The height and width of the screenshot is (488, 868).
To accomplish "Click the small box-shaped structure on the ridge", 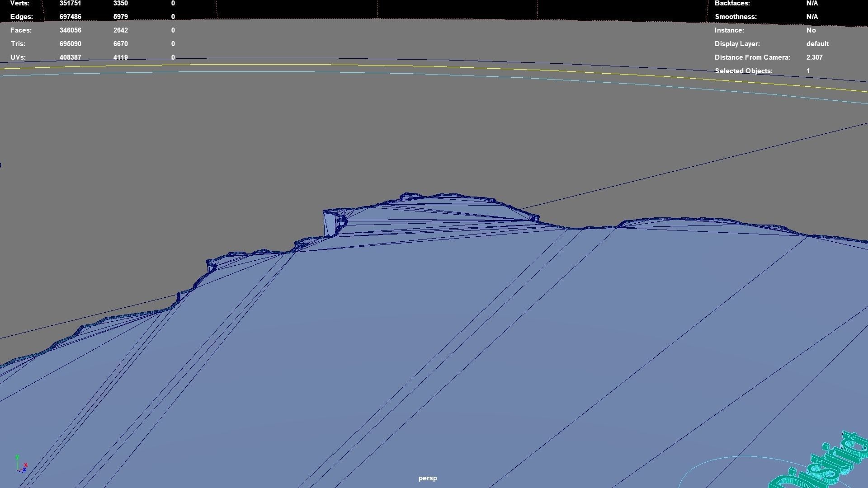I will [330, 224].
